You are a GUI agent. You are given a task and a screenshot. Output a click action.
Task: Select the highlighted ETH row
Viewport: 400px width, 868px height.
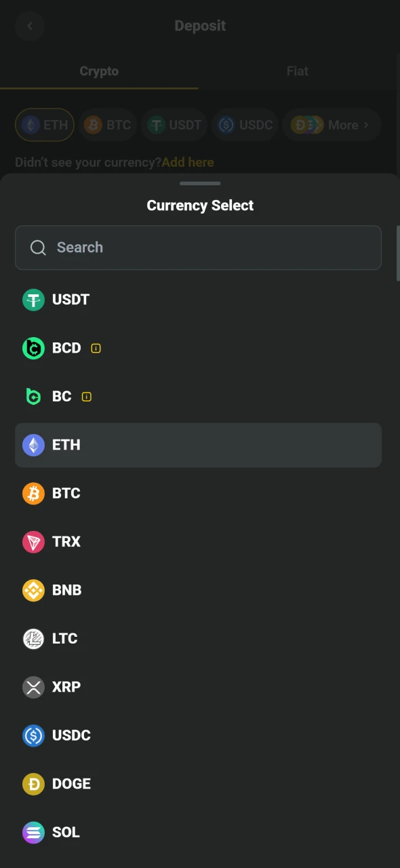tap(198, 445)
